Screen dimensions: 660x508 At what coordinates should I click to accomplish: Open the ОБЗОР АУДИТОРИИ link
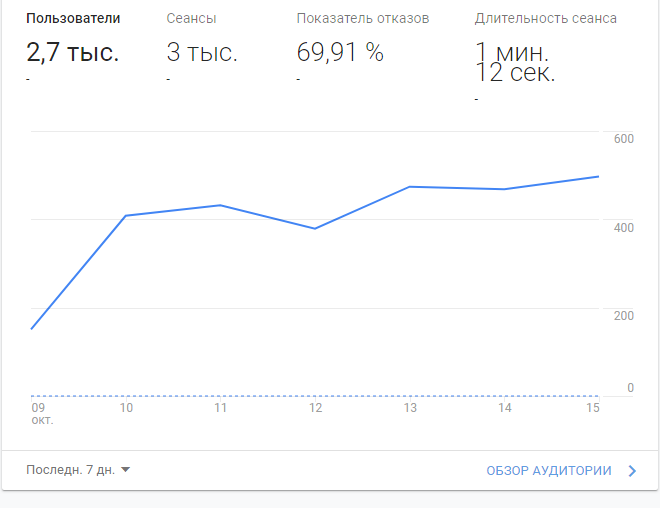[549, 471]
